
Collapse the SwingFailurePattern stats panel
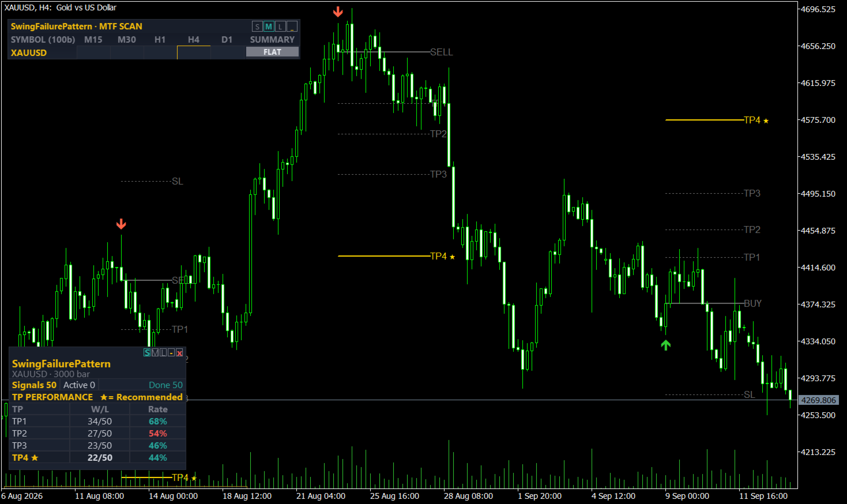click(171, 353)
